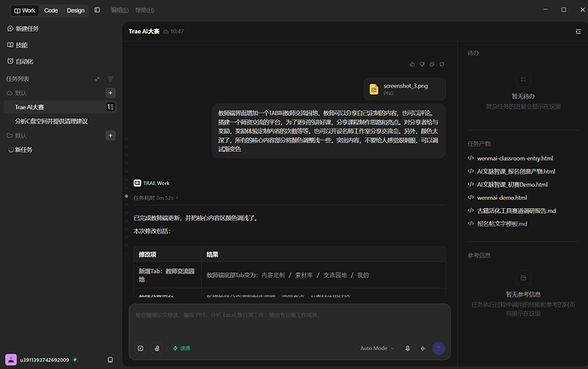
Task: Click the device icon beside the username
Action: tap(110, 360)
